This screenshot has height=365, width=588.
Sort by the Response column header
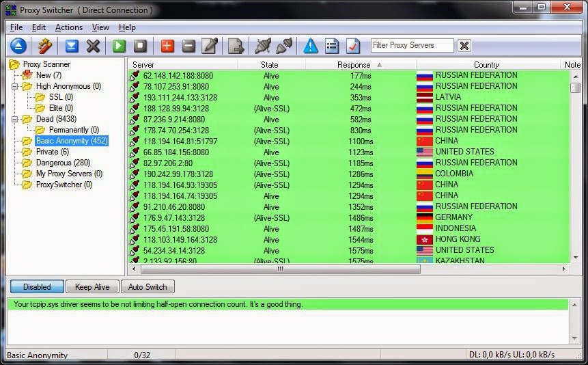click(x=361, y=64)
